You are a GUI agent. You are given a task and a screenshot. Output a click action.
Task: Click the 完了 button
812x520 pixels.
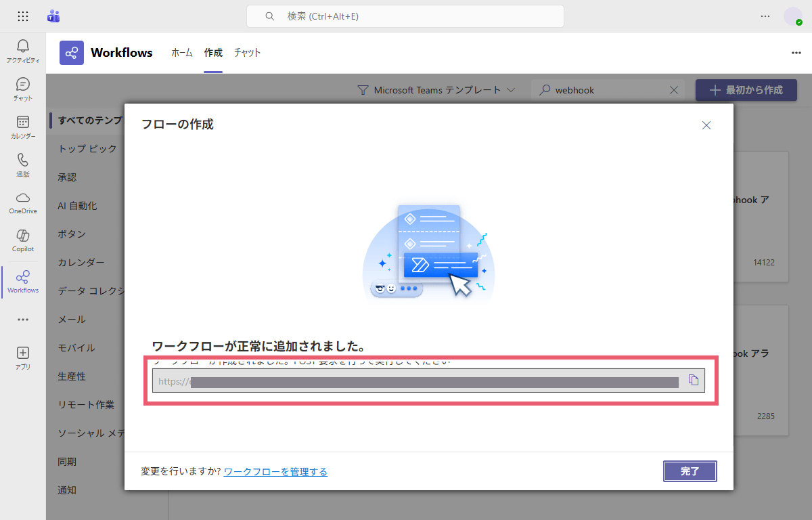point(690,471)
